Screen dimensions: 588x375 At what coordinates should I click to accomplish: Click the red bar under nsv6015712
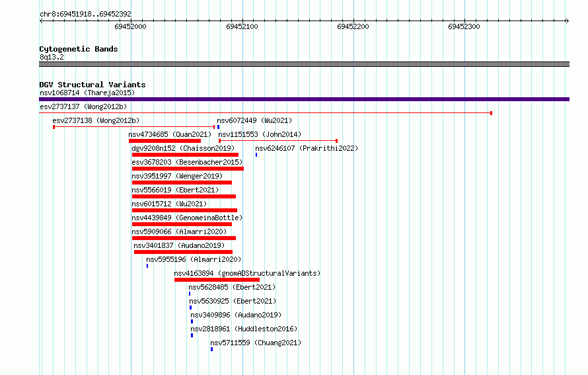coord(184,210)
